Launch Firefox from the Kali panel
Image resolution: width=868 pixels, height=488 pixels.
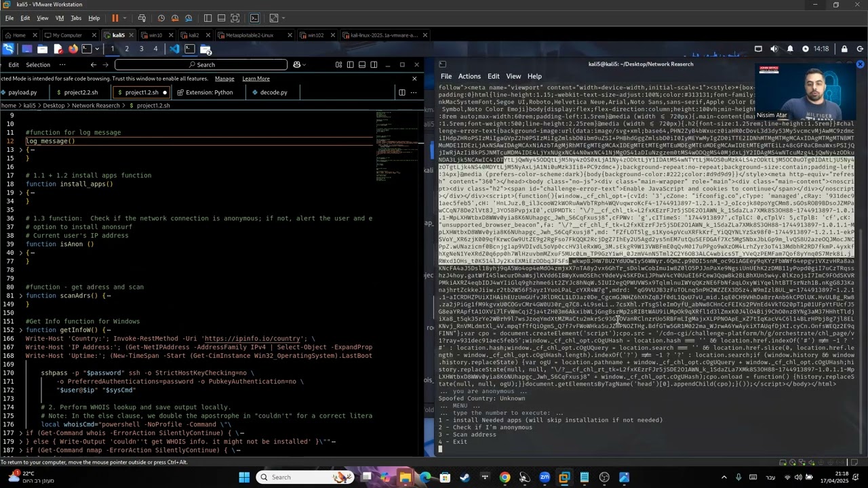click(73, 49)
